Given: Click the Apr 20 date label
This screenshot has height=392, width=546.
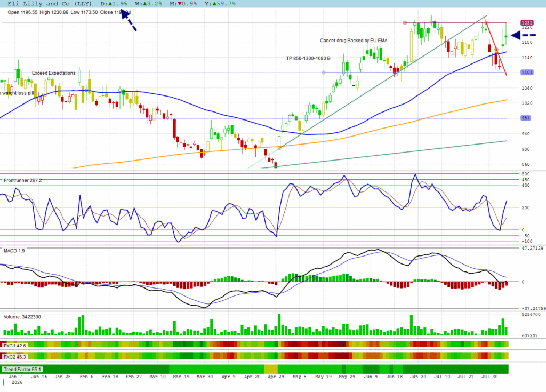Looking at the screenshot, I should click(x=252, y=377).
